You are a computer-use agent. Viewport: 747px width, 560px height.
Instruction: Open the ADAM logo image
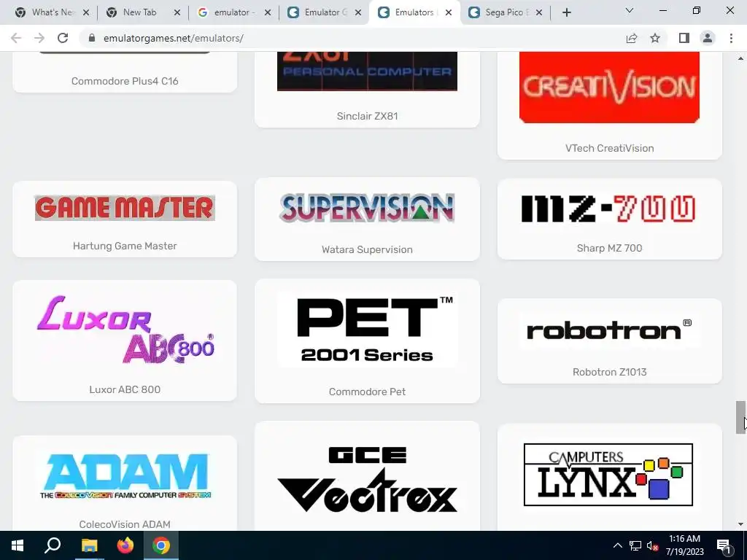tap(125, 476)
